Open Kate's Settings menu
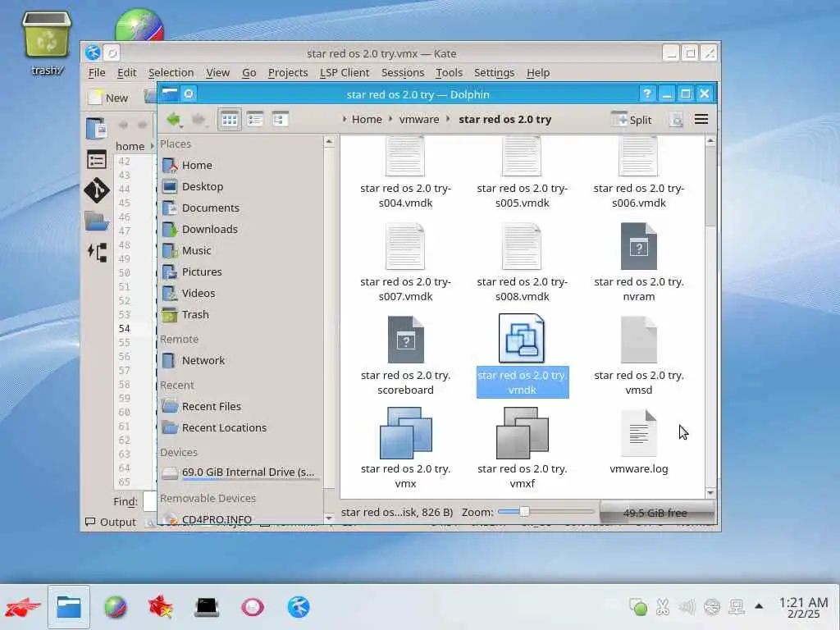Viewport: 840px width, 630px height. coord(494,72)
